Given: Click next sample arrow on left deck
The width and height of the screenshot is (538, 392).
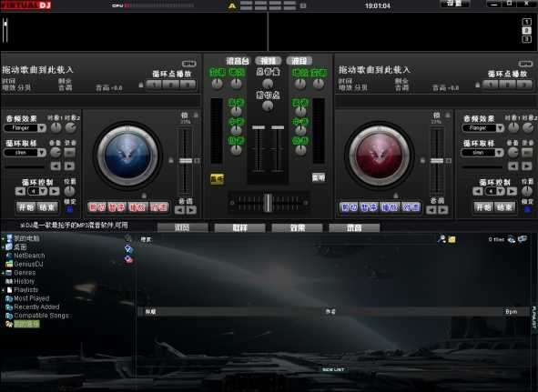Looking at the screenshot, I should click(69, 166).
